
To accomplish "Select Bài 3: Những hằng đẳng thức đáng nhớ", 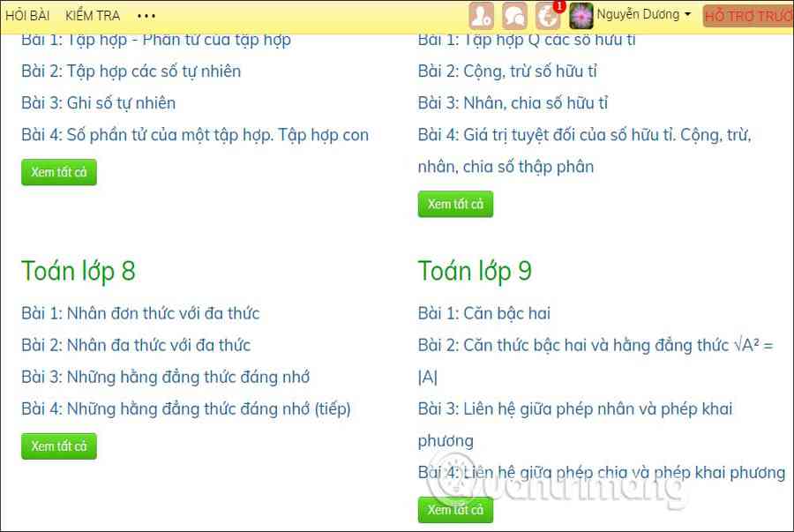I will pyautogui.click(x=166, y=377).
